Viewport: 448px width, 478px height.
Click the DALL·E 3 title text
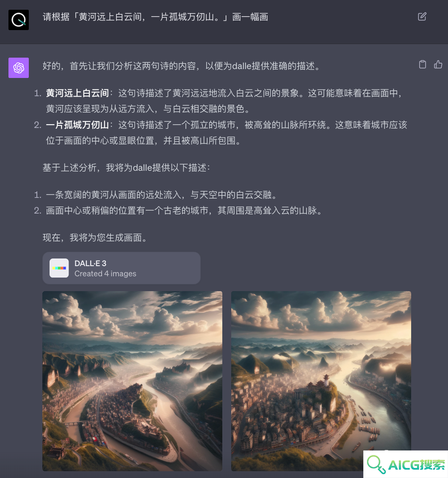click(91, 264)
